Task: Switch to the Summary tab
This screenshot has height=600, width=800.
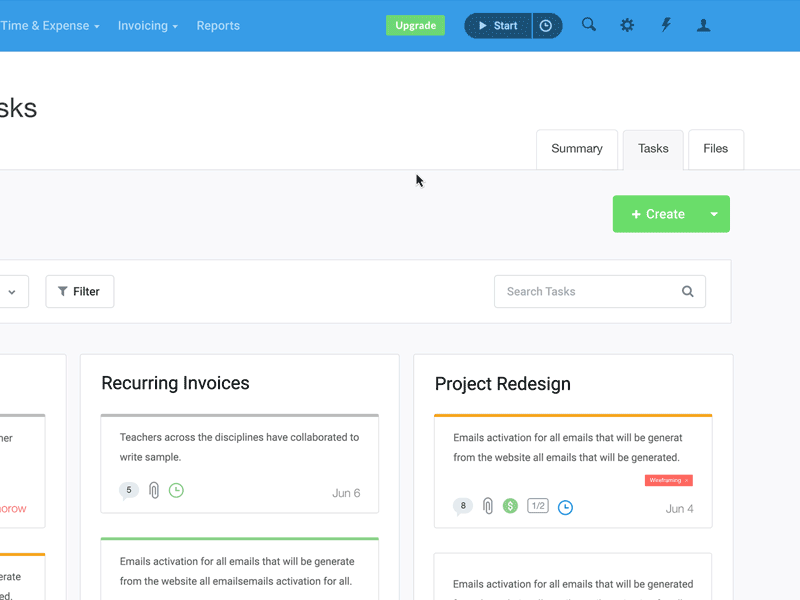Action: point(576,148)
